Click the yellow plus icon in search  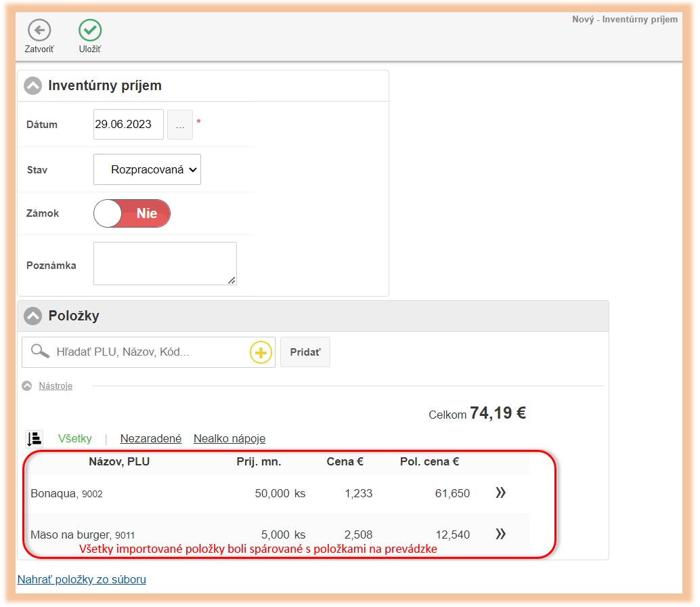coord(261,352)
